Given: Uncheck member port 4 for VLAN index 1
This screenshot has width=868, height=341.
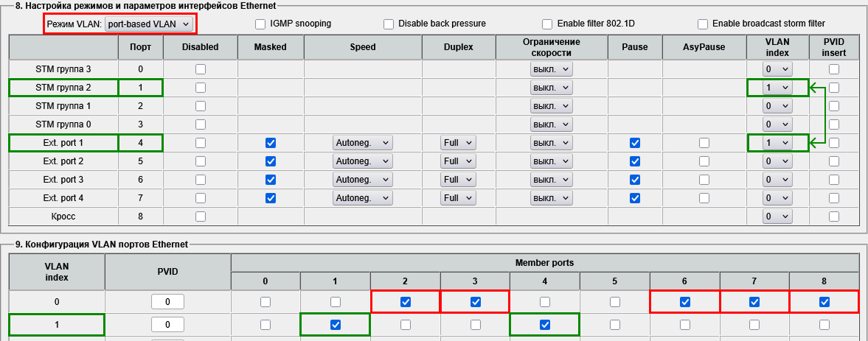Looking at the screenshot, I should (x=545, y=324).
